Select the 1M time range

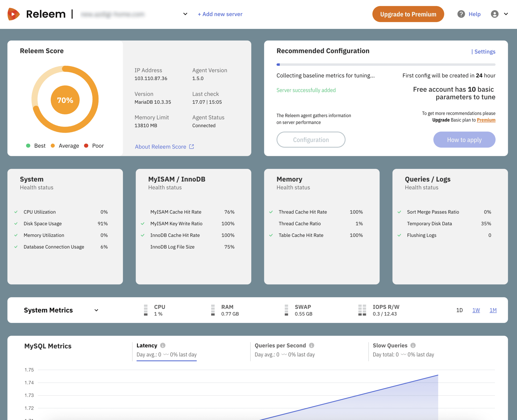tap(493, 310)
